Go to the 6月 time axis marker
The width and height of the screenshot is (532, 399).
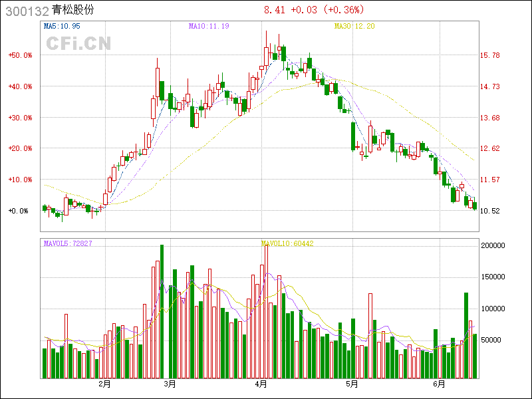(x=439, y=384)
